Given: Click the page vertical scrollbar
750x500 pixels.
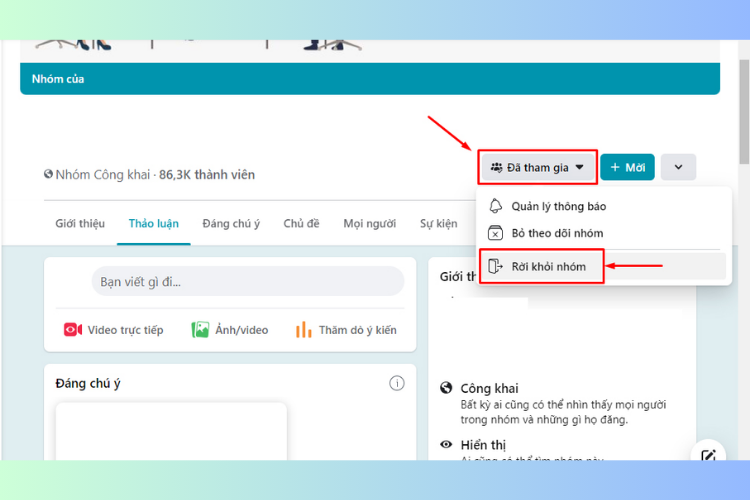Looking at the screenshot, I should point(744,112).
